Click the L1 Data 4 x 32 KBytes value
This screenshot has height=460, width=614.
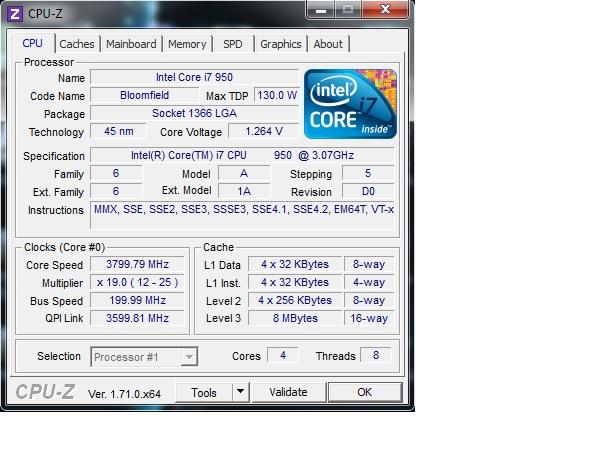click(295, 264)
